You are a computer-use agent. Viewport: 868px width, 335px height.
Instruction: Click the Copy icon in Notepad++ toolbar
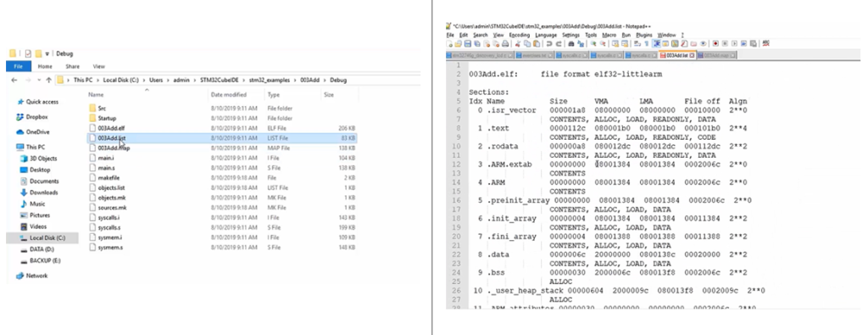tap(527, 43)
